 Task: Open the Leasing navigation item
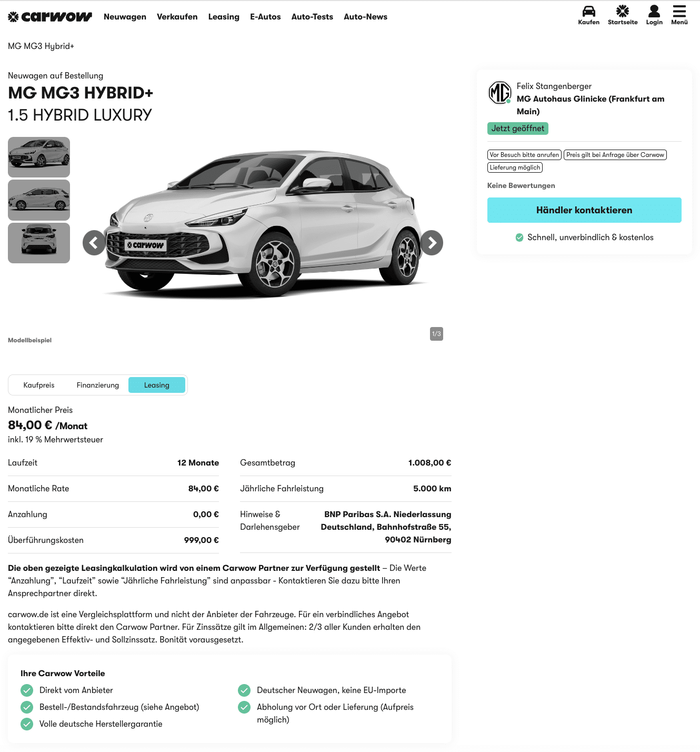tap(224, 17)
